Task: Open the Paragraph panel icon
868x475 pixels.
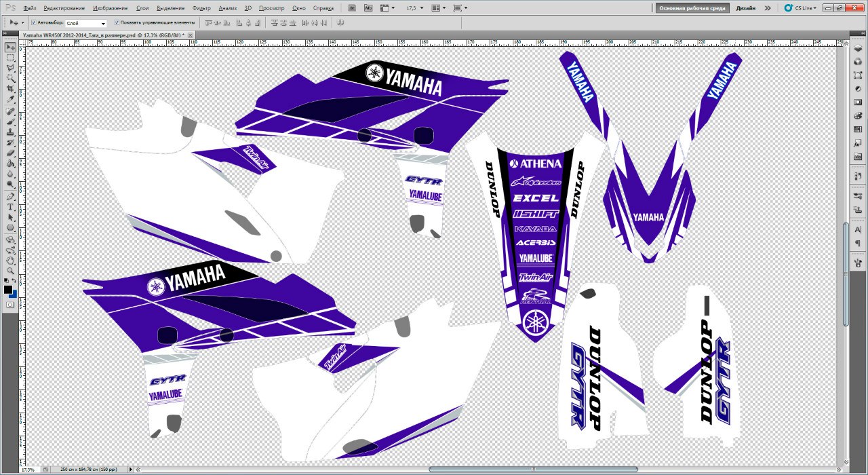Action: [x=857, y=243]
